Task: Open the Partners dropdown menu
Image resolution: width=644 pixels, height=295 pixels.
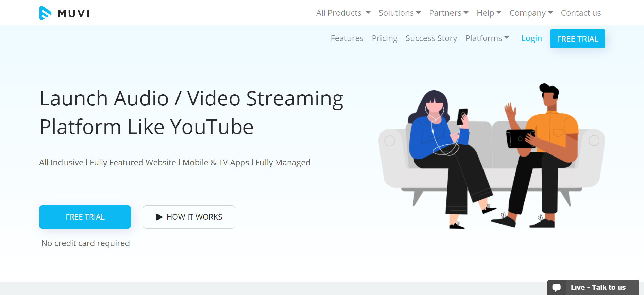Action: pyautogui.click(x=448, y=13)
